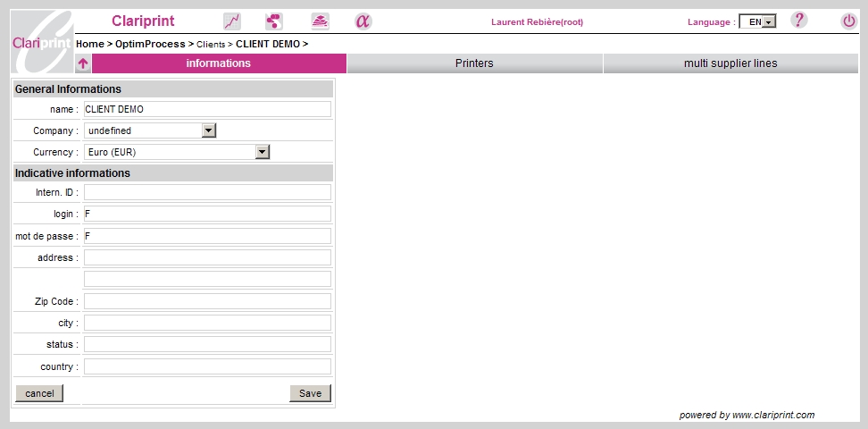The width and height of the screenshot is (868, 429).
Task: Go to Home in breadcrumb
Action: 89,44
